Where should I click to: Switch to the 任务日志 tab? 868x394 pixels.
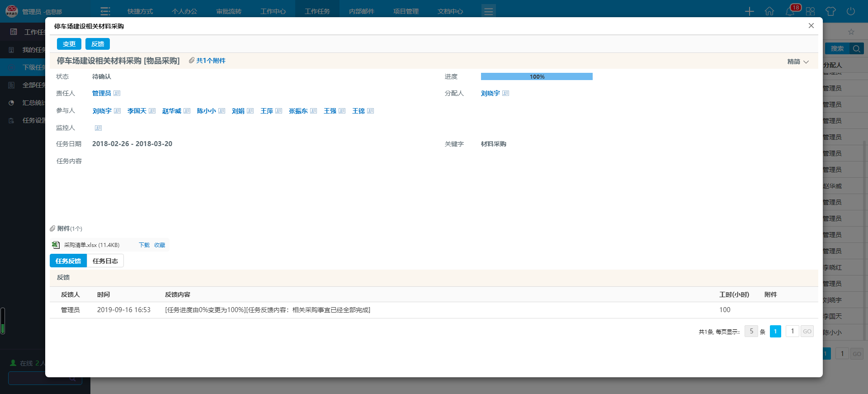pos(105,261)
